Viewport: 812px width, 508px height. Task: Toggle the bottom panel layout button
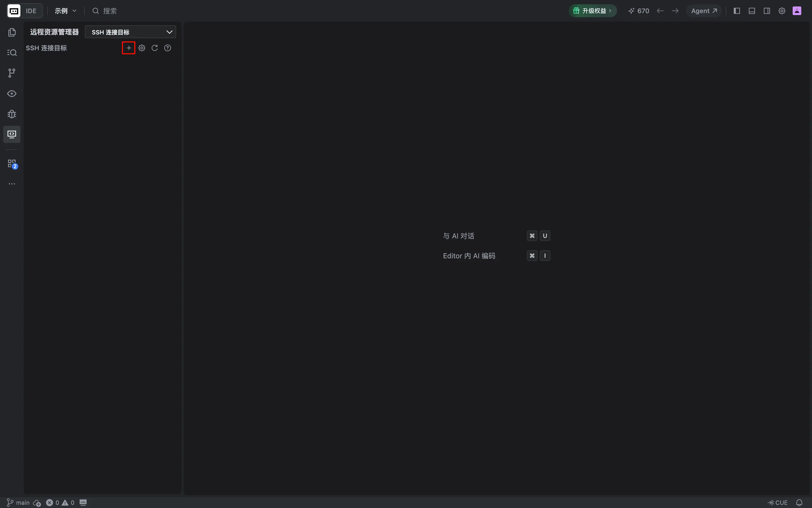coord(752,11)
